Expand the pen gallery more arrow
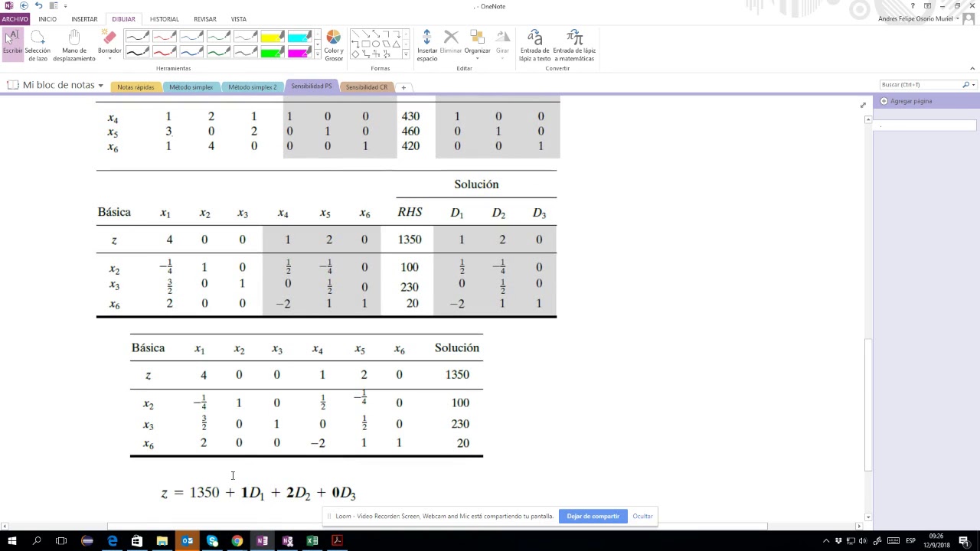 tap(317, 55)
